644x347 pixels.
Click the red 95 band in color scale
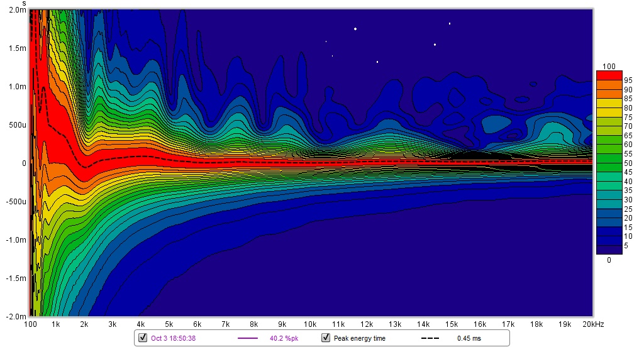pyautogui.click(x=609, y=75)
